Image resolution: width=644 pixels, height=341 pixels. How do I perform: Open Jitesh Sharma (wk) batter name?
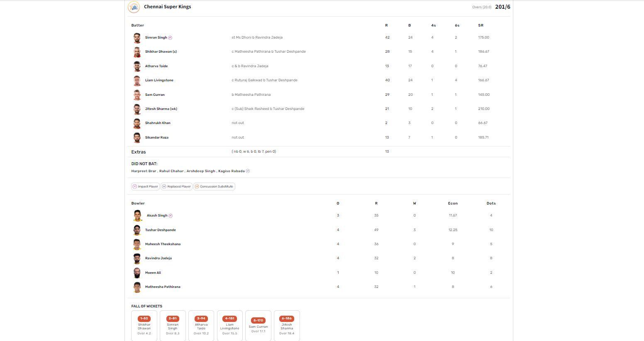tap(161, 109)
